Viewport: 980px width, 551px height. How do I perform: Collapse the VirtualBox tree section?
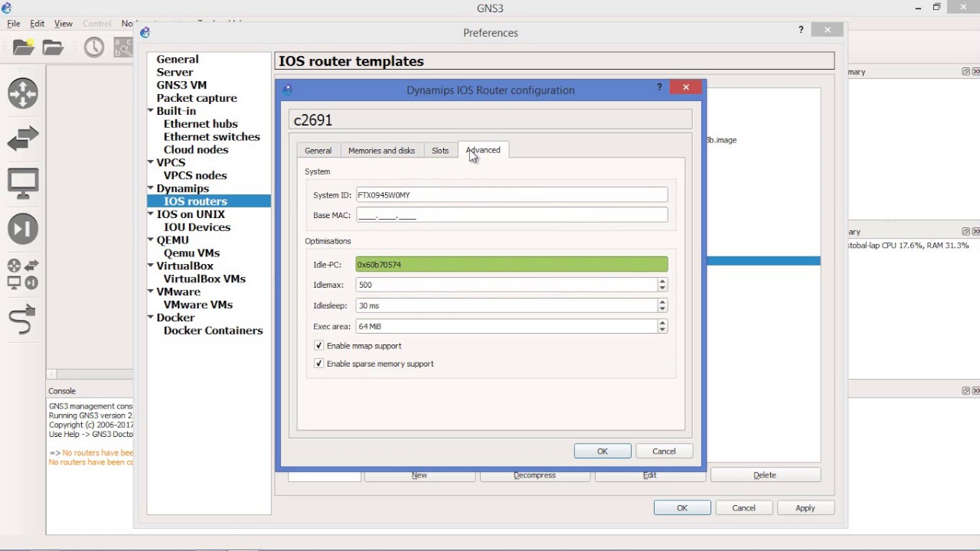click(x=151, y=266)
